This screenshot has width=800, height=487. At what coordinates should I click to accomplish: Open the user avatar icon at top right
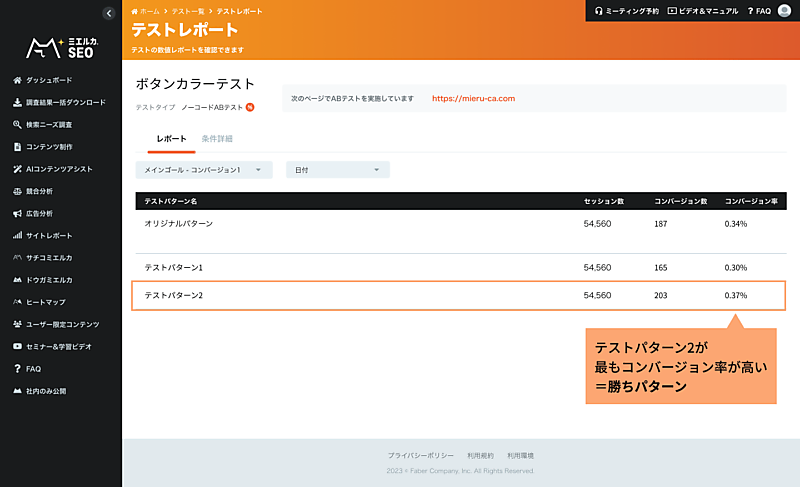pyautogui.click(x=785, y=11)
